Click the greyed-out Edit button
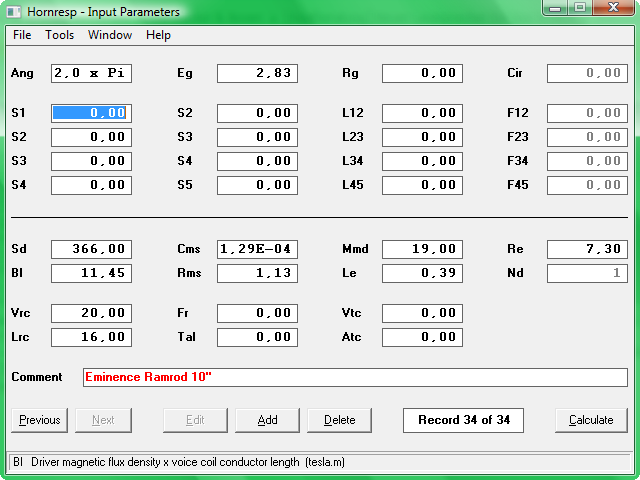640x480 pixels. (195, 420)
